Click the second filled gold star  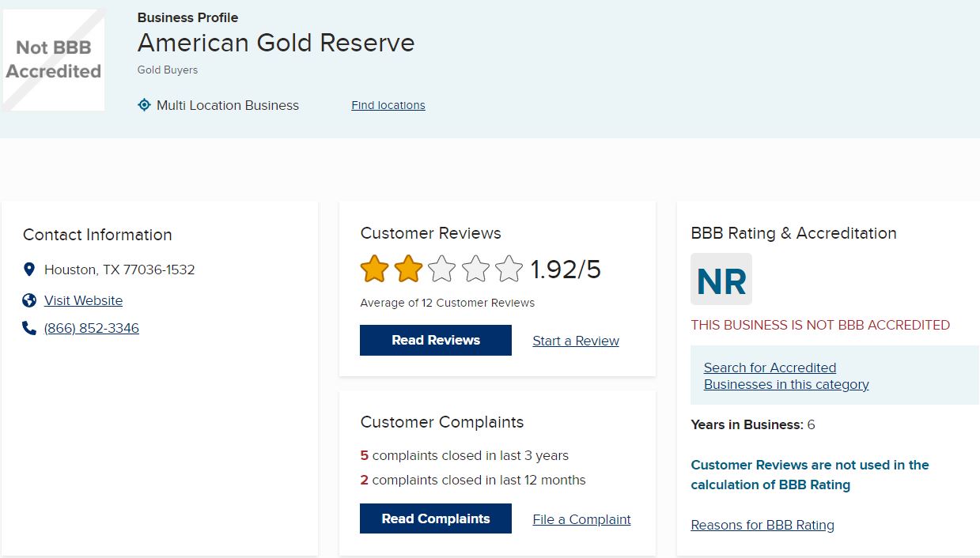click(408, 270)
